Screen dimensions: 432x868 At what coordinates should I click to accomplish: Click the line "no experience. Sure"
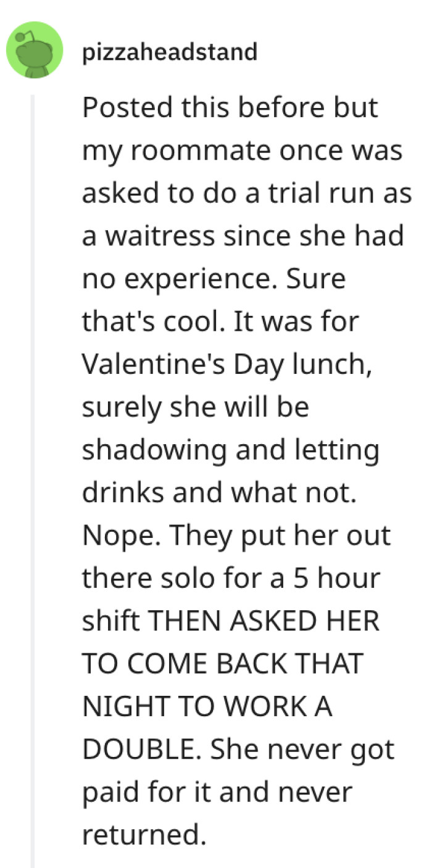pyautogui.click(x=214, y=279)
